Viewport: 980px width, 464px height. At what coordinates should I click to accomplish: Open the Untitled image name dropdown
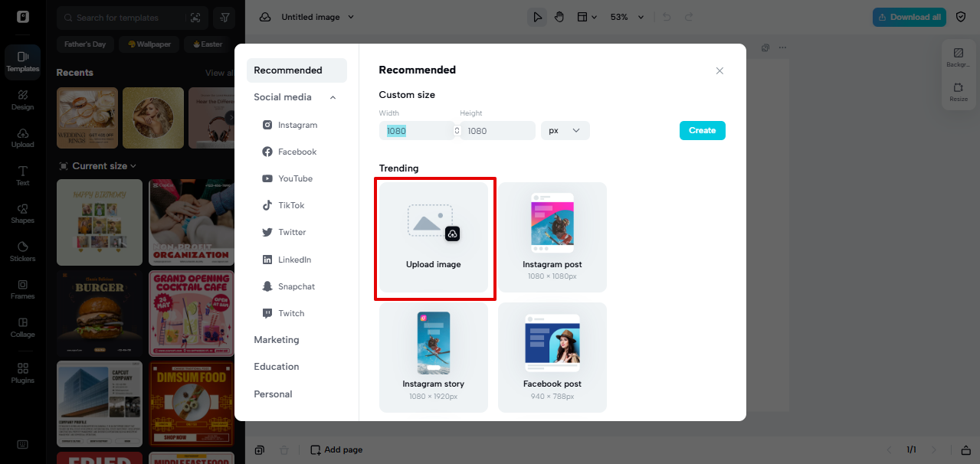[x=318, y=17]
